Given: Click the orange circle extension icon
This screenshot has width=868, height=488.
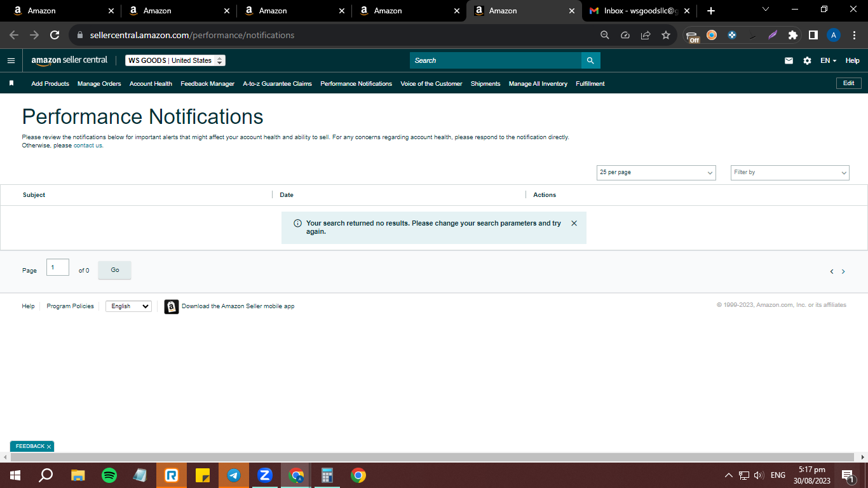Looking at the screenshot, I should click(x=712, y=35).
